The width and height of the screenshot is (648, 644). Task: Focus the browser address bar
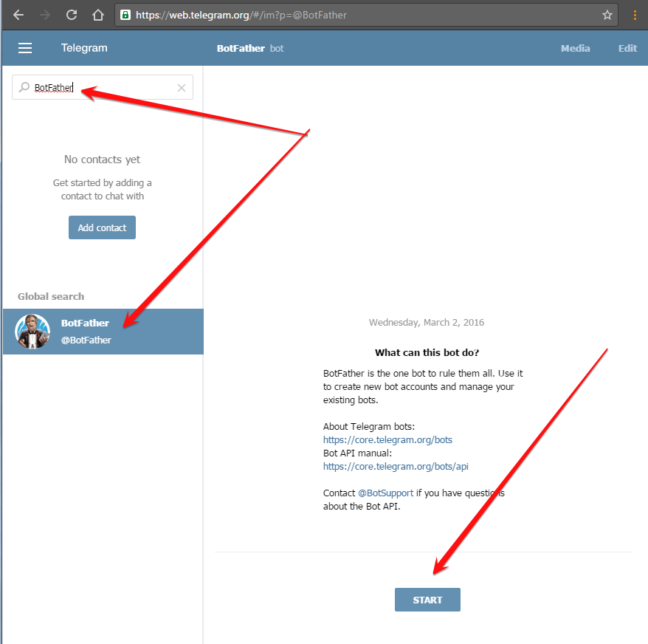pos(354,15)
